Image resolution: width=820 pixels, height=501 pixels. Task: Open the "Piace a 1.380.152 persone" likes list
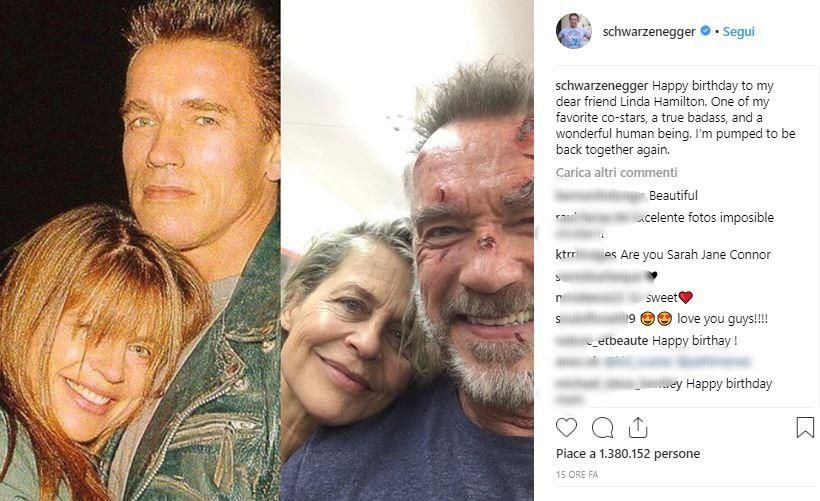628,454
